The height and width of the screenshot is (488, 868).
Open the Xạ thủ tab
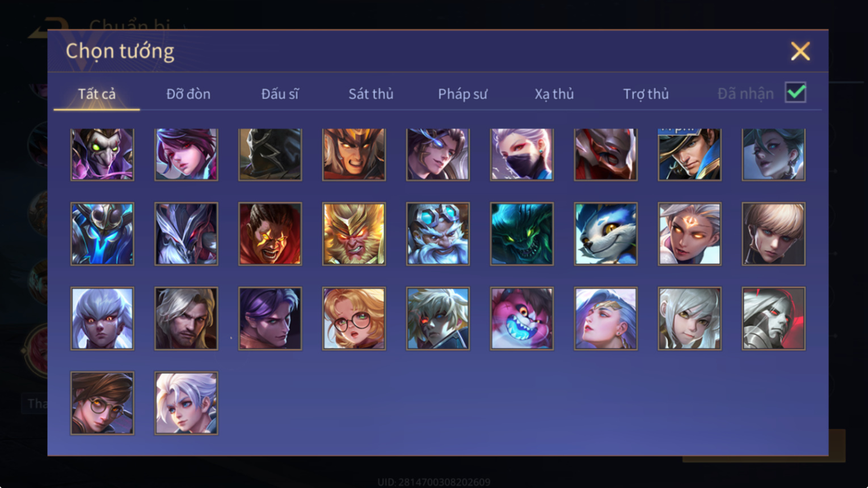click(x=554, y=94)
